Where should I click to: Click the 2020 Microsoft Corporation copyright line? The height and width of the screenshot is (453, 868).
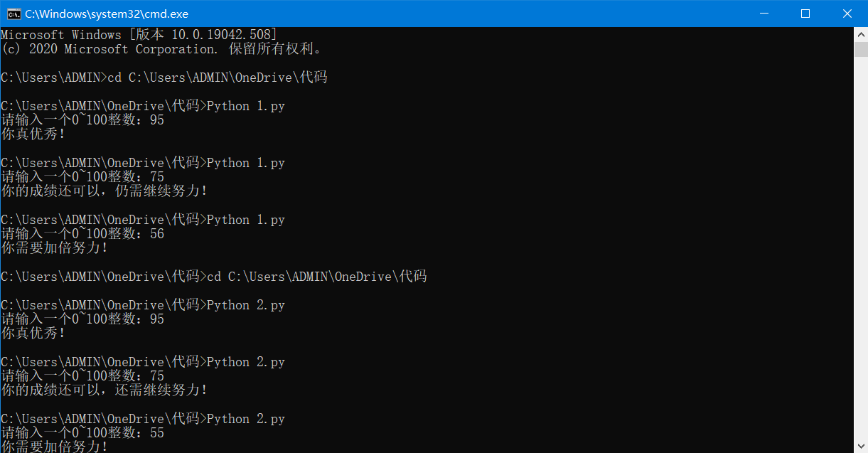point(161,49)
